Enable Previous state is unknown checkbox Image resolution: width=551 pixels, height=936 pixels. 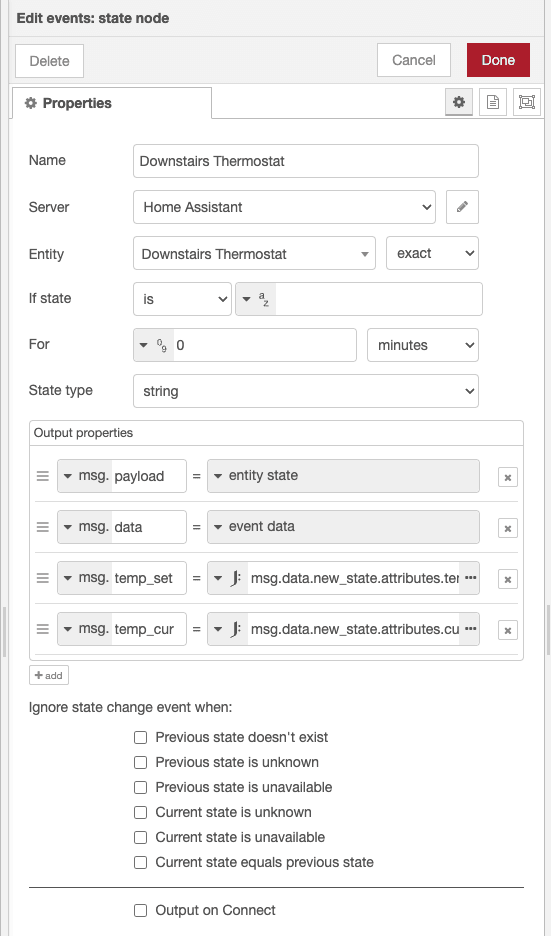pyautogui.click(x=140, y=762)
